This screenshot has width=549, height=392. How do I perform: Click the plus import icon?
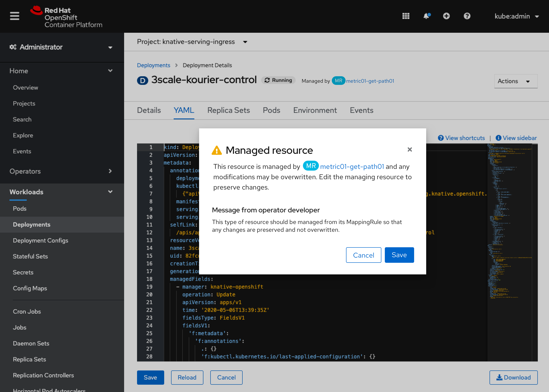tap(446, 16)
